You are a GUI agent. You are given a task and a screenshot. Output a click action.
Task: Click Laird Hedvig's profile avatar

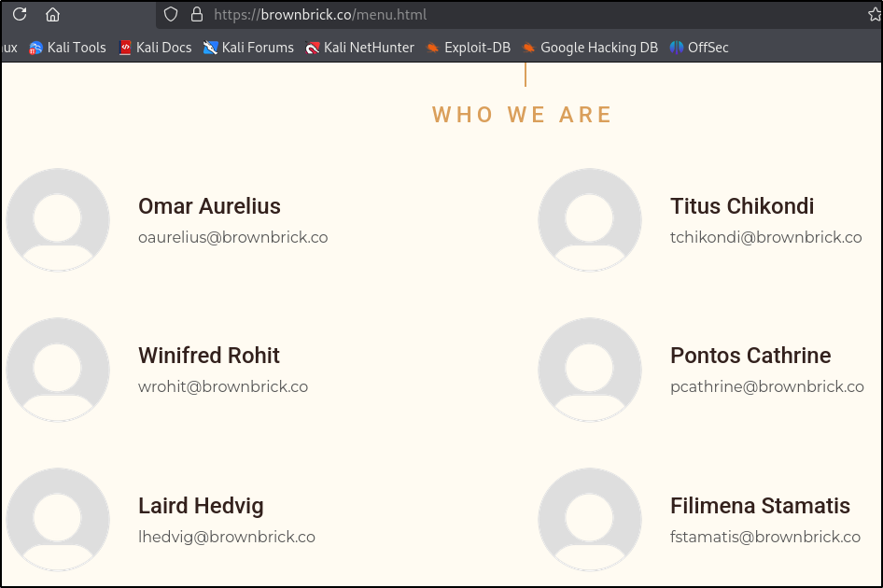coord(58,519)
